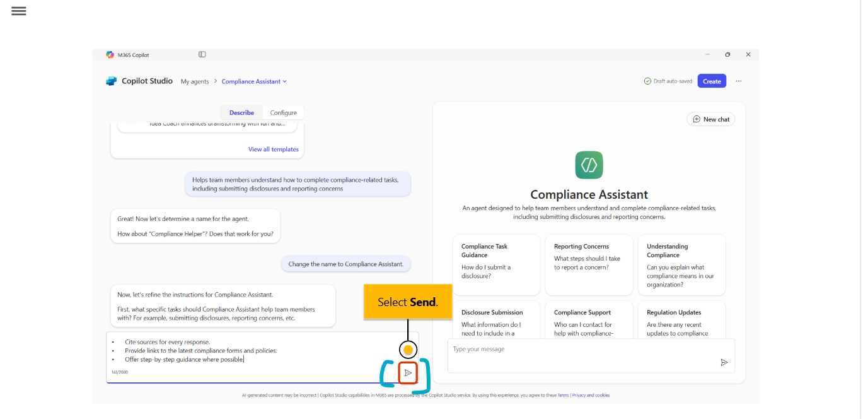Select the Understanding Compliance prompt card
Screen dimensions: 868x419
681,264
